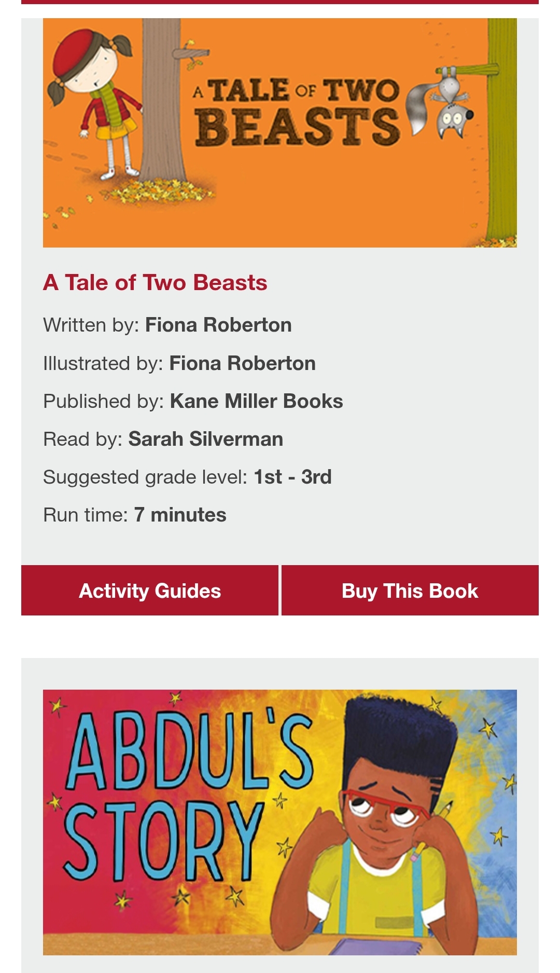Click the green tree trunk at banner edge
The image size is (560, 973).
tap(502, 130)
